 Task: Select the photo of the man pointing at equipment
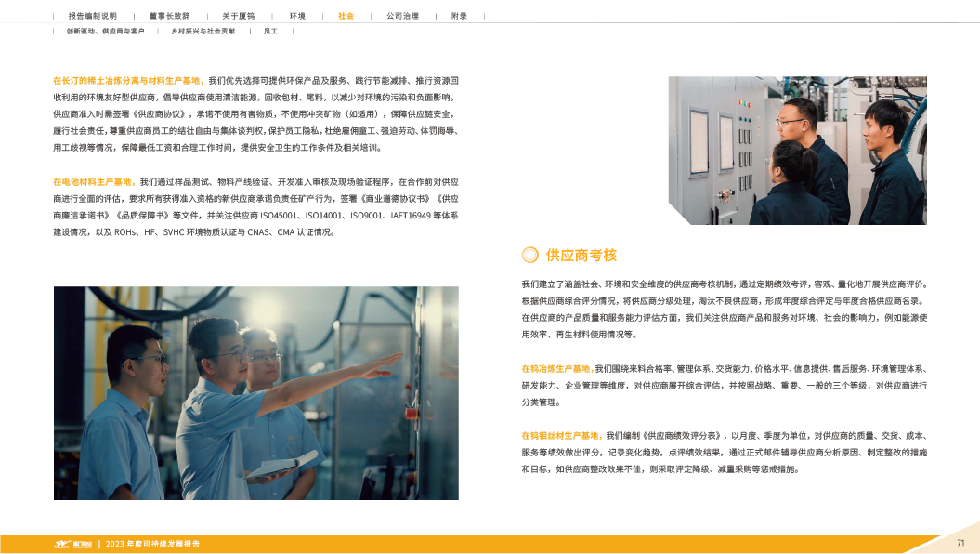tap(255, 392)
